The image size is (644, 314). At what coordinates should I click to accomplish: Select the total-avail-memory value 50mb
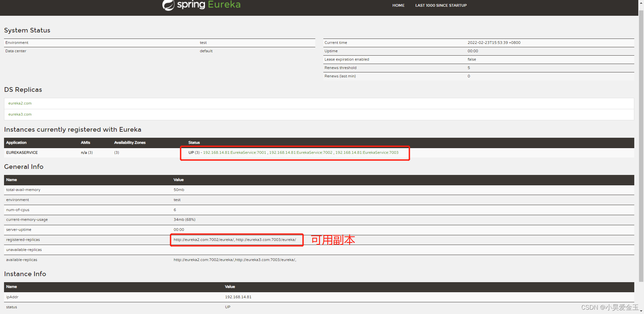(x=179, y=190)
